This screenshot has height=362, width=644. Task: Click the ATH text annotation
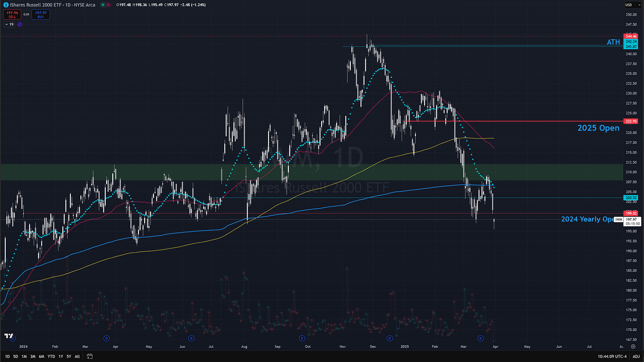tap(613, 42)
